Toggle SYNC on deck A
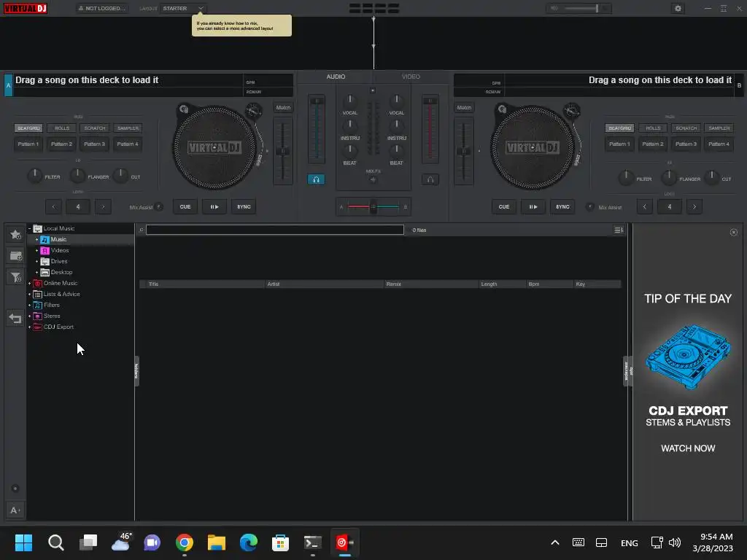Image resolution: width=747 pixels, height=560 pixels. pyautogui.click(x=244, y=206)
